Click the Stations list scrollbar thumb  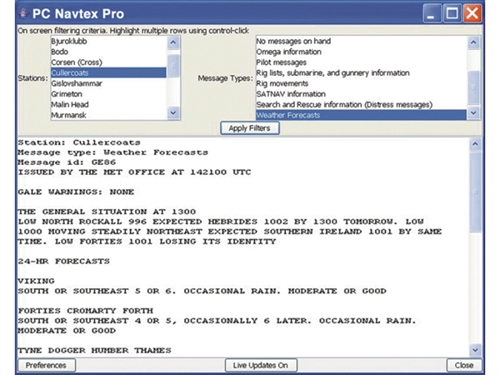click(x=173, y=66)
